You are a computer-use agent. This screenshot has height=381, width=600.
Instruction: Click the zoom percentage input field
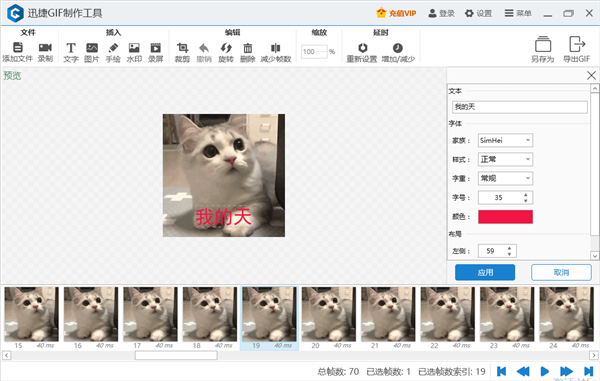[x=315, y=51]
